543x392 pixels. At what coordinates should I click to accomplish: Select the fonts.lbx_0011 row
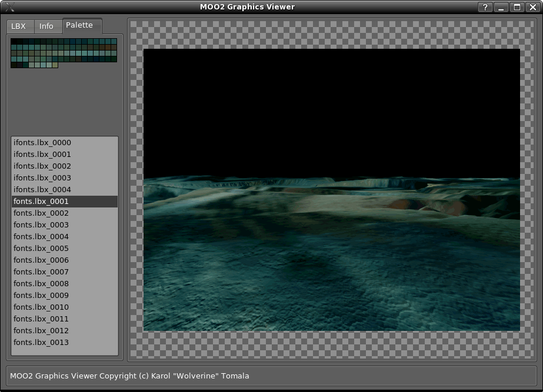(x=65, y=319)
